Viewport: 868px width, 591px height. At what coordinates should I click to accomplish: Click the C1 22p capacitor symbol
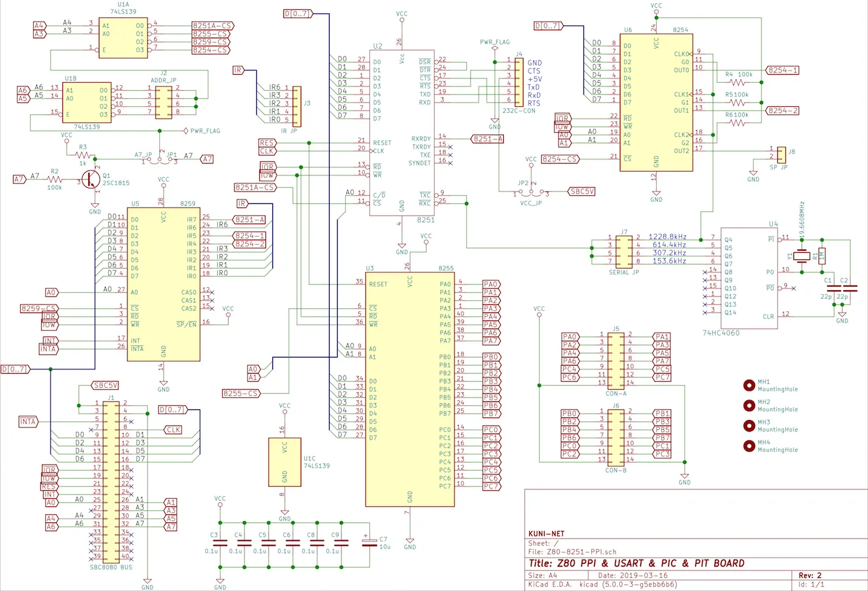[833, 288]
